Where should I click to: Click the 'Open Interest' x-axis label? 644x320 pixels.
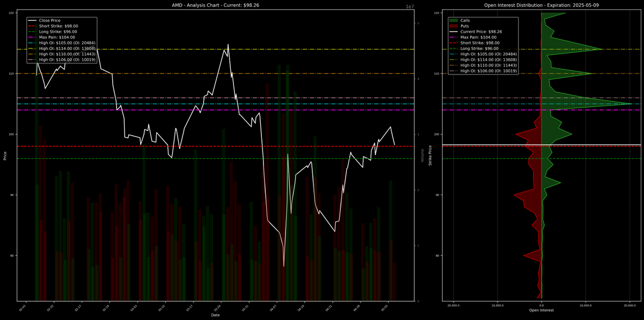(x=541, y=310)
